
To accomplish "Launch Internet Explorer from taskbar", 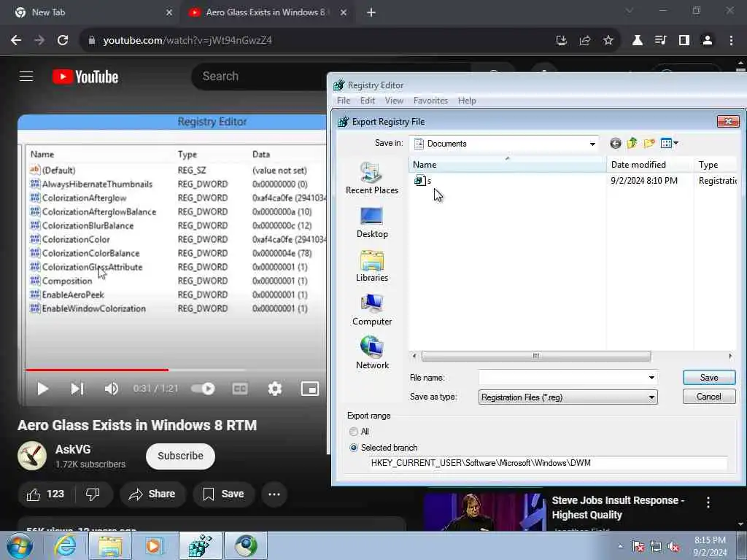I will pos(65,545).
